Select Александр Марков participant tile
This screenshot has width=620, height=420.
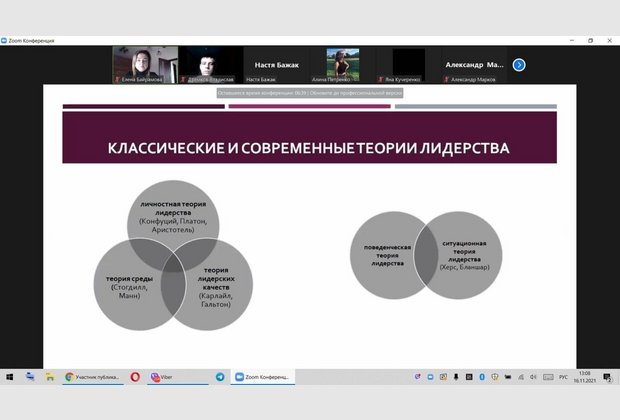coord(474,65)
